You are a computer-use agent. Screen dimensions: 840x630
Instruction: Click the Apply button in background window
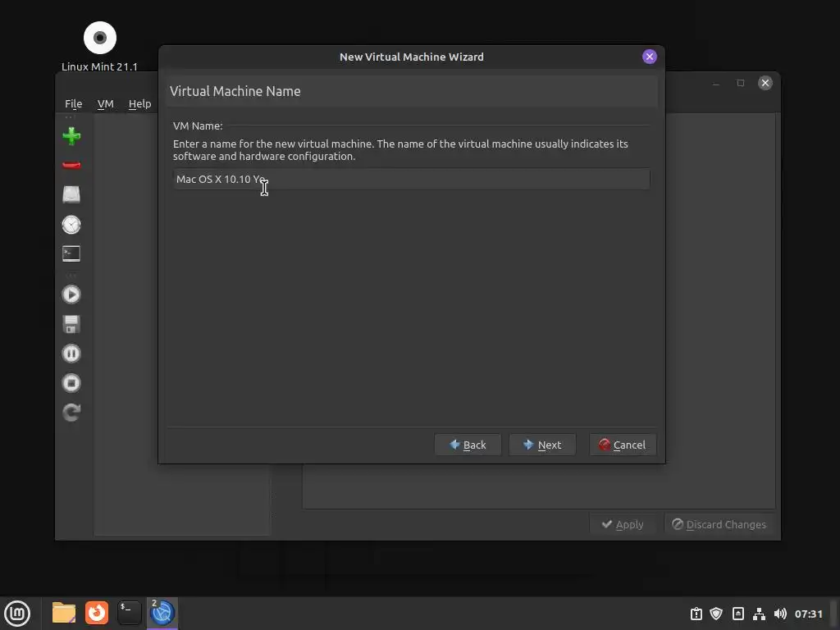coord(623,524)
